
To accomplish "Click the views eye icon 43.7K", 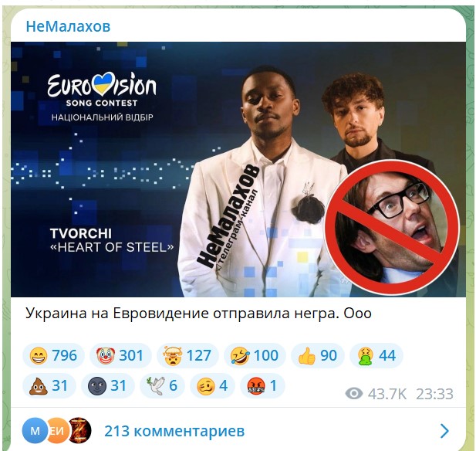I will pos(353,394).
